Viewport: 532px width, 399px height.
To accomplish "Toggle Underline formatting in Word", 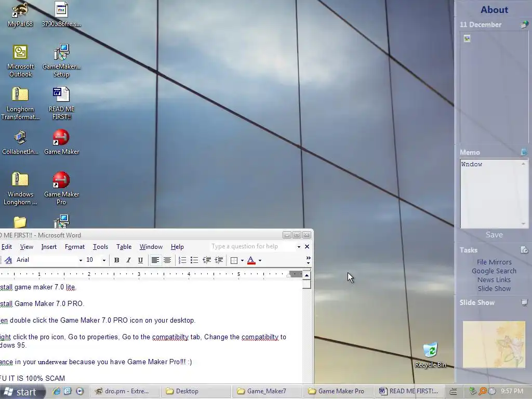I will (x=140, y=260).
